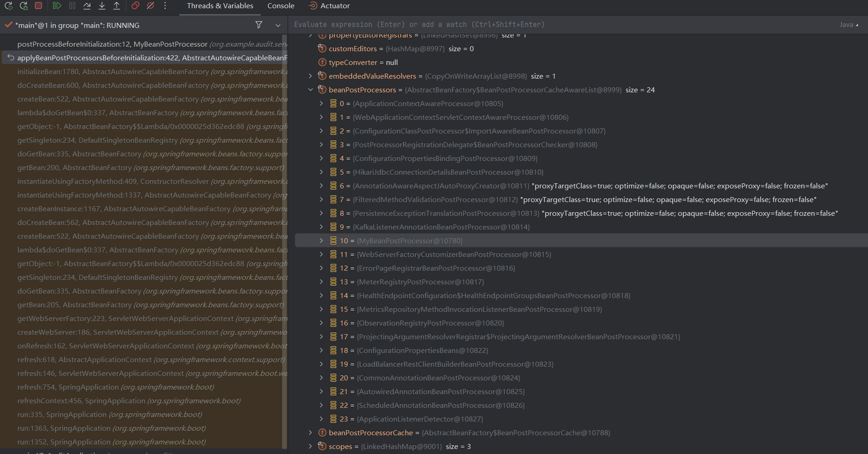This screenshot has height=454, width=868.
Task: Expand the beanPostProcessorCache variable
Action: pos(311,433)
